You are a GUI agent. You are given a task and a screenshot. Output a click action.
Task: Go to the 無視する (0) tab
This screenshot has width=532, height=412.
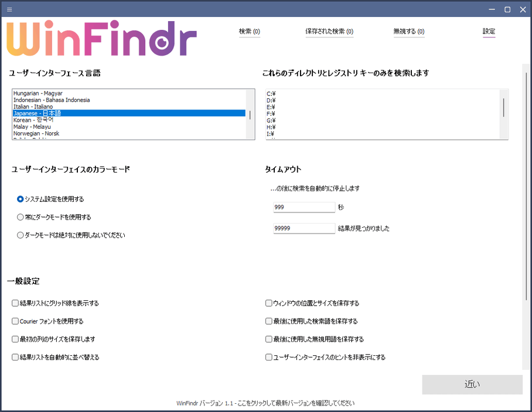(x=409, y=32)
